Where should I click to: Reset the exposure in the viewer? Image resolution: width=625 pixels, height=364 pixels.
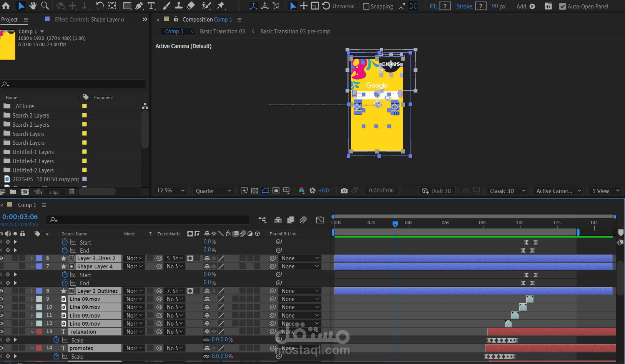[x=312, y=190]
